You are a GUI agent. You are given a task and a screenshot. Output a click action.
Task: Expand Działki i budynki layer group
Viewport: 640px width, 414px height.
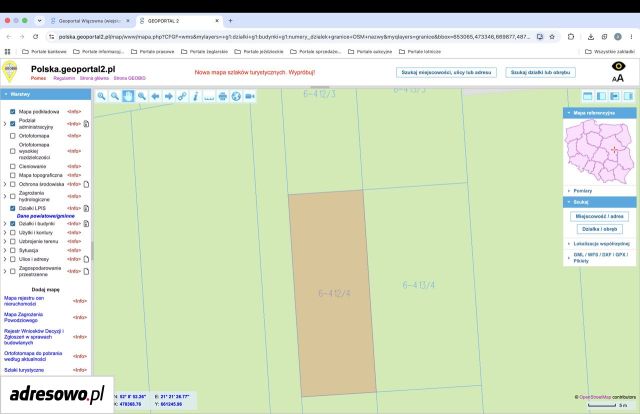point(5,224)
